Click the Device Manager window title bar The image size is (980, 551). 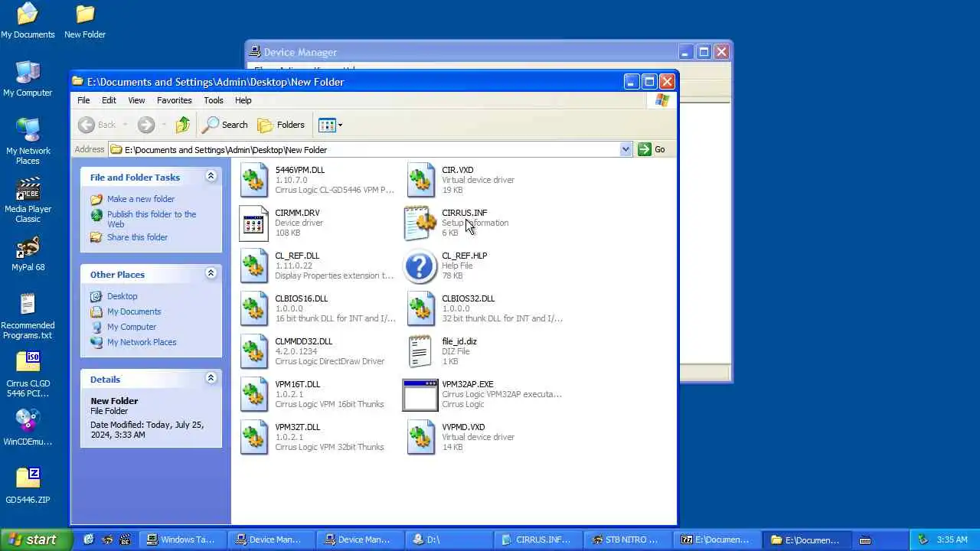pos(462,52)
